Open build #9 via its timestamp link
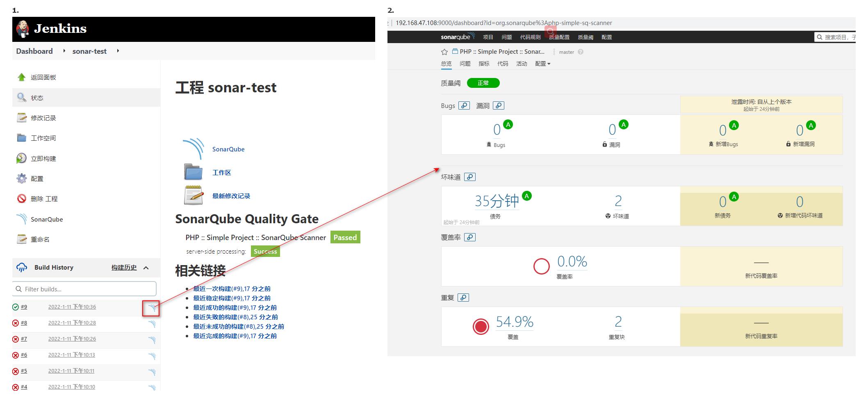 pyautogui.click(x=72, y=307)
